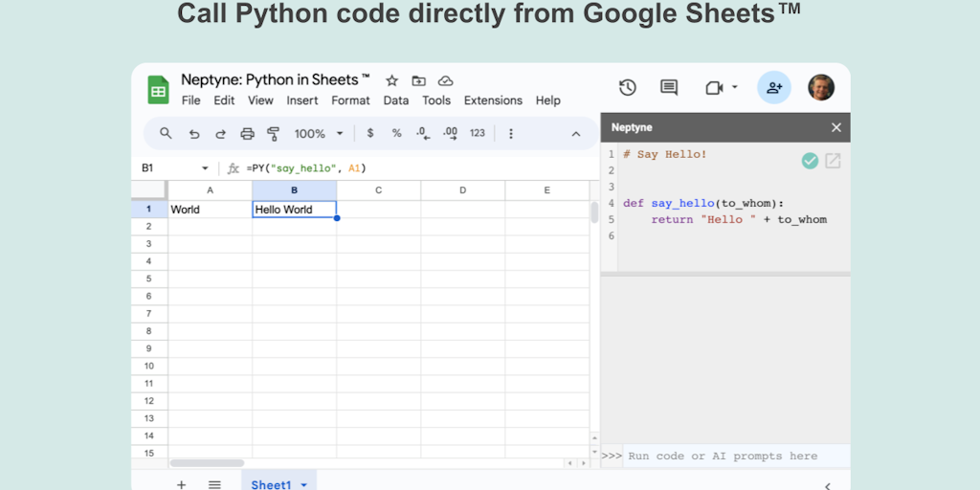Click the search magnifier icon in toolbar

coord(166,134)
